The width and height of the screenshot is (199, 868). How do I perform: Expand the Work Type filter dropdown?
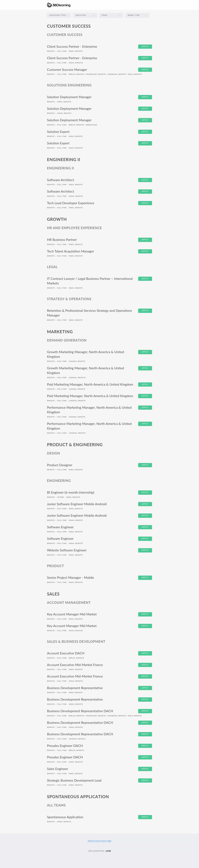[137, 15]
